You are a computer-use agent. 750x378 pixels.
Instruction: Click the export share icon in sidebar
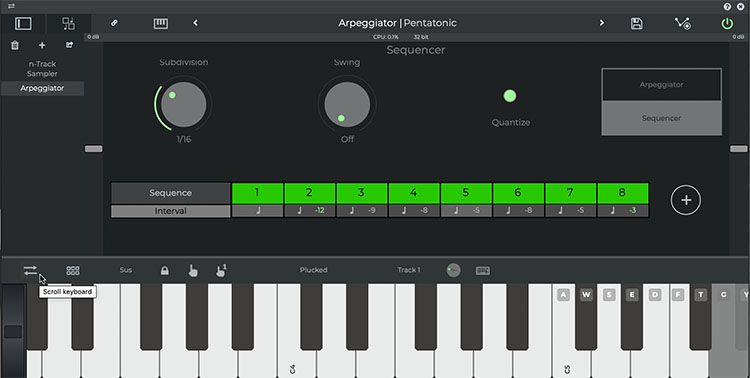(x=69, y=45)
